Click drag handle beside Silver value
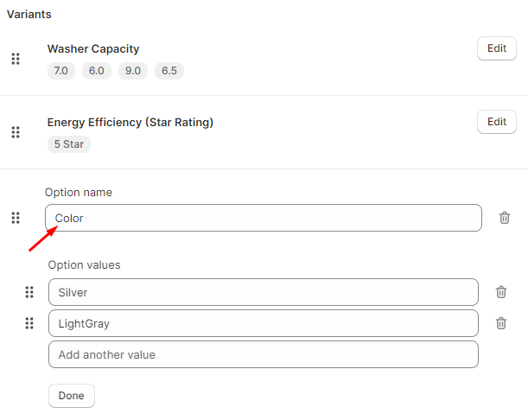 (x=29, y=292)
